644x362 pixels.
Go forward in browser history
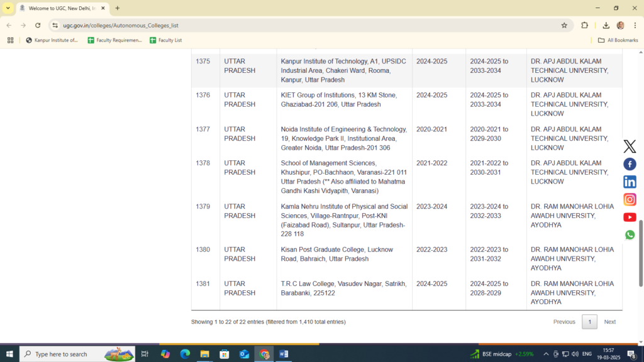23,25
